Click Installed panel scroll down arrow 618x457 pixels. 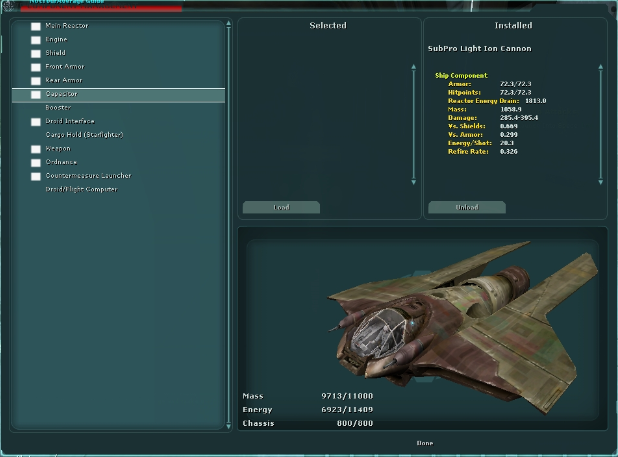600,182
